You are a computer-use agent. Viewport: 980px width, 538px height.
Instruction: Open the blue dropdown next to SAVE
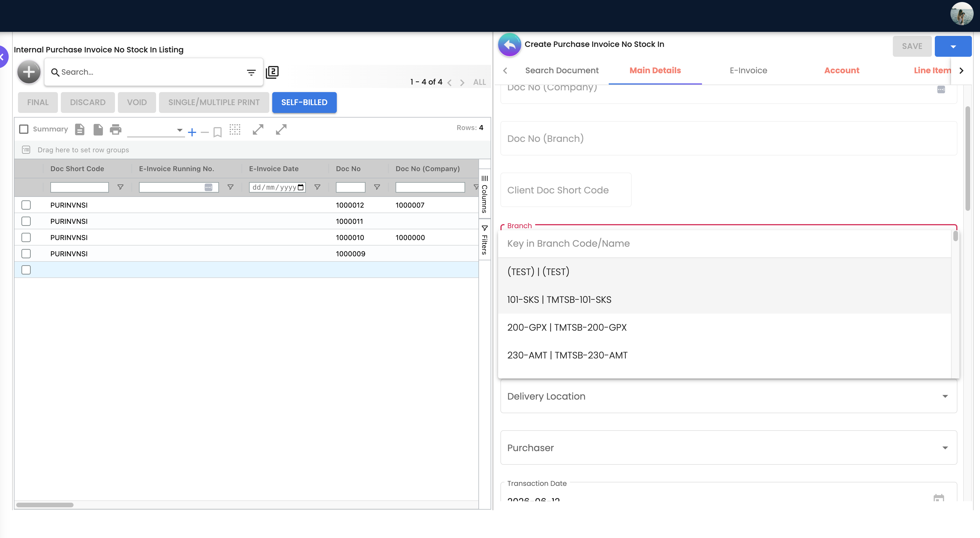coord(953,46)
